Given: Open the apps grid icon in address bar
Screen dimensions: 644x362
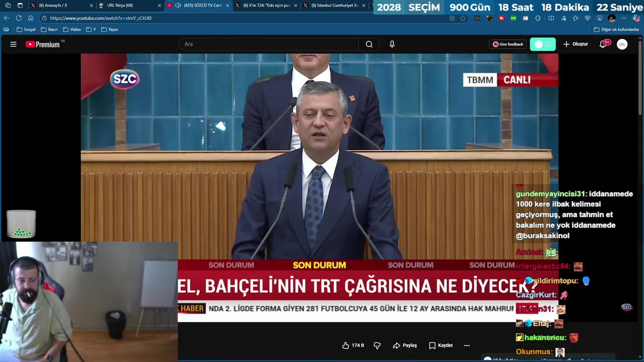Looking at the screenshot, I should tap(452, 18).
